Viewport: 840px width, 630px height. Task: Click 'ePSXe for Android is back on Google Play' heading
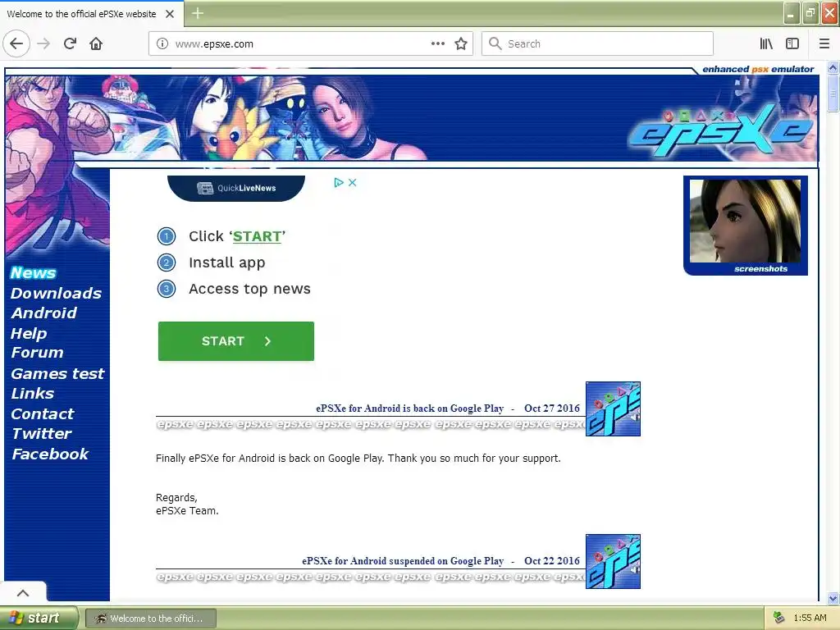(x=410, y=409)
